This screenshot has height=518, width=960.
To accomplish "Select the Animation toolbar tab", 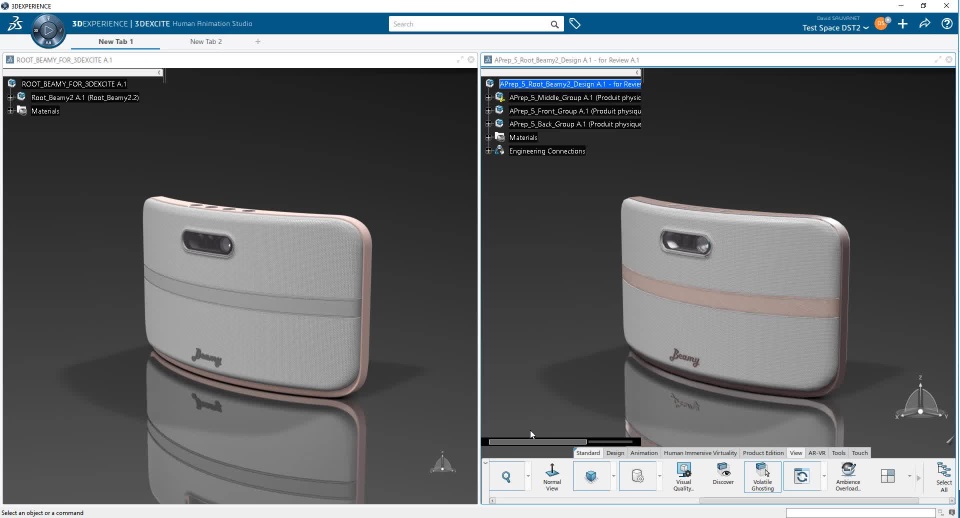I will [x=644, y=453].
